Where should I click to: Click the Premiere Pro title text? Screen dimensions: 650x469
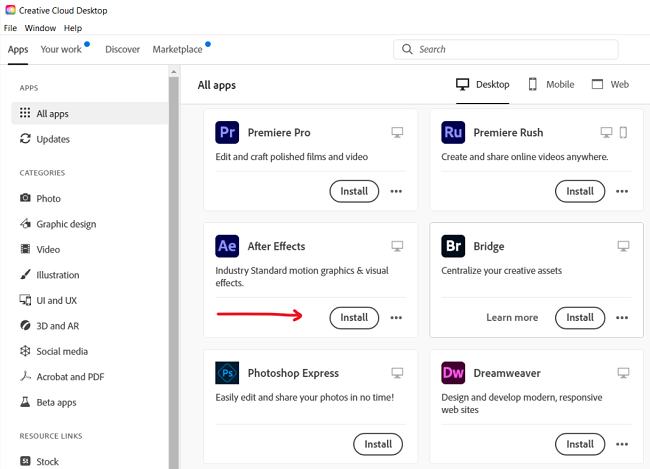[279, 133]
